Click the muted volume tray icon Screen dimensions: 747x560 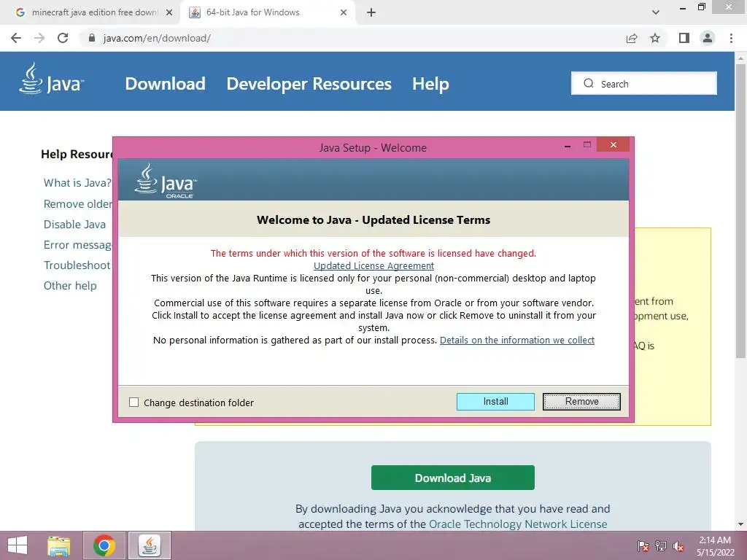(x=678, y=546)
